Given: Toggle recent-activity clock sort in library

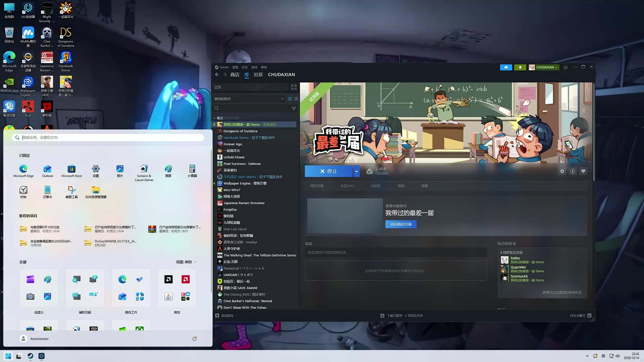Looking at the screenshot, I should click(x=290, y=99).
